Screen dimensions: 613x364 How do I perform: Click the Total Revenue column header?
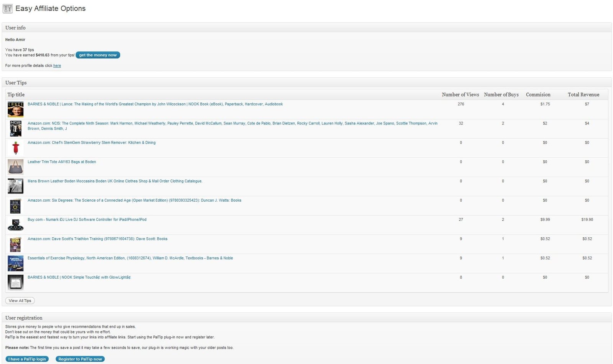pos(583,95)
